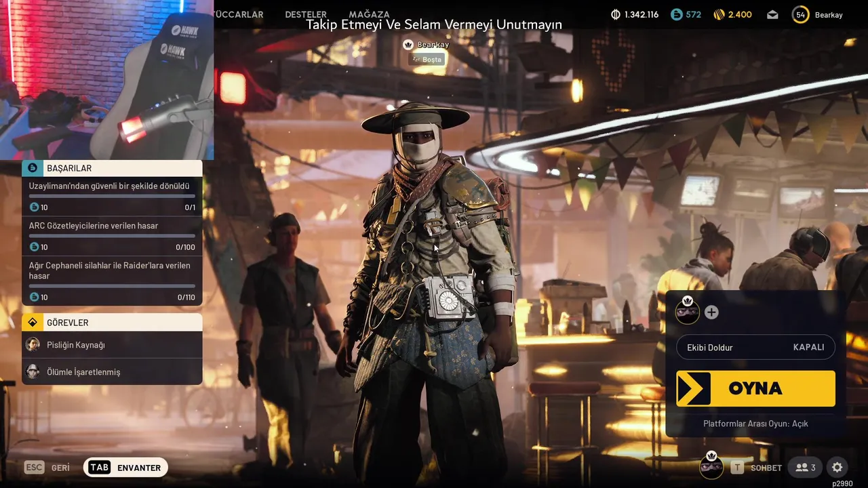This screenshot has height=488, width=868.
Task: Select achievement Uzaylimanı'ndan güvenli bir şekilde dönüldü
Action: (x=109, y=186)
